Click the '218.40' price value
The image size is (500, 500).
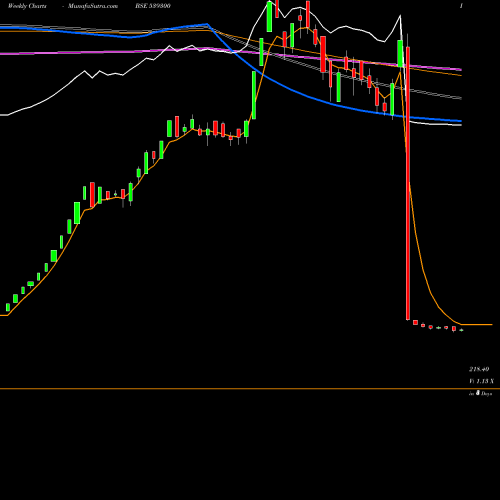click(x=479, y=369)
